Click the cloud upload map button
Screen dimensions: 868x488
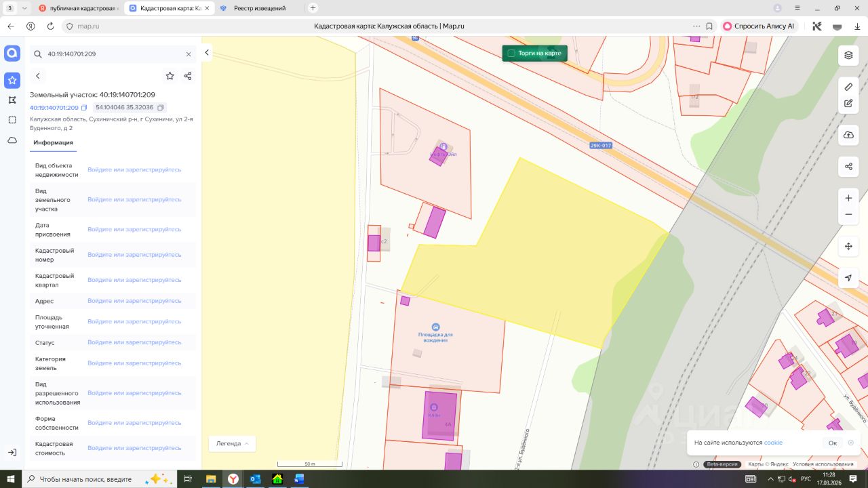click(x=848, y=135)
